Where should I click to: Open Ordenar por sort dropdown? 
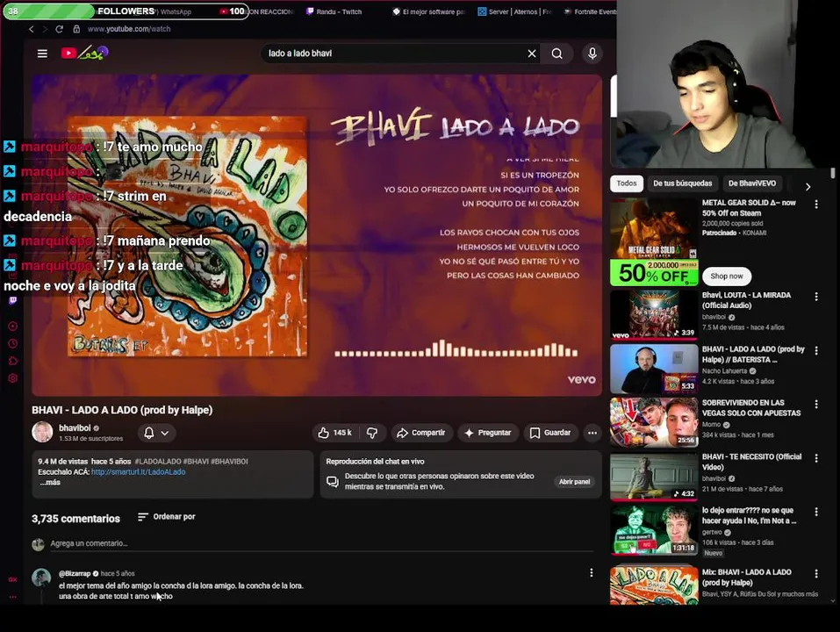pos(167,517)
